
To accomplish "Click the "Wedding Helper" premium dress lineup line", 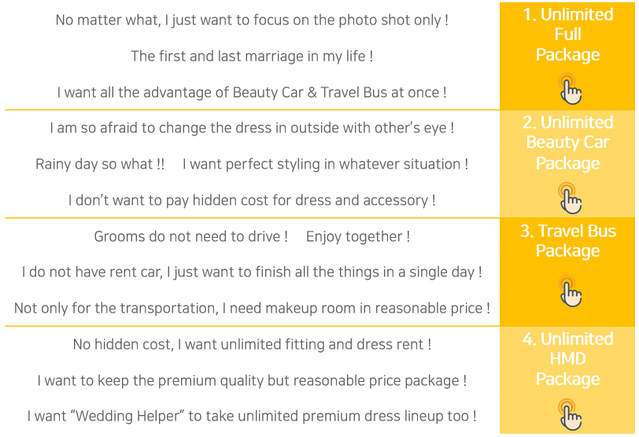I will [x=251, y=415].
